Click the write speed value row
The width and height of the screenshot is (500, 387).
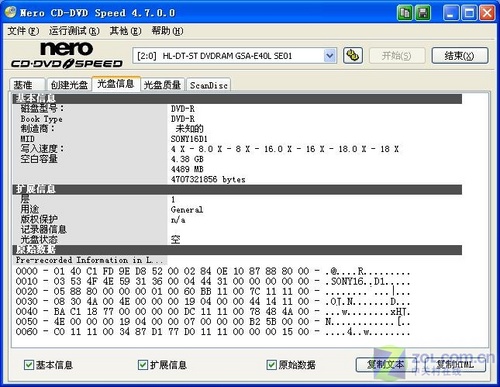285,149
